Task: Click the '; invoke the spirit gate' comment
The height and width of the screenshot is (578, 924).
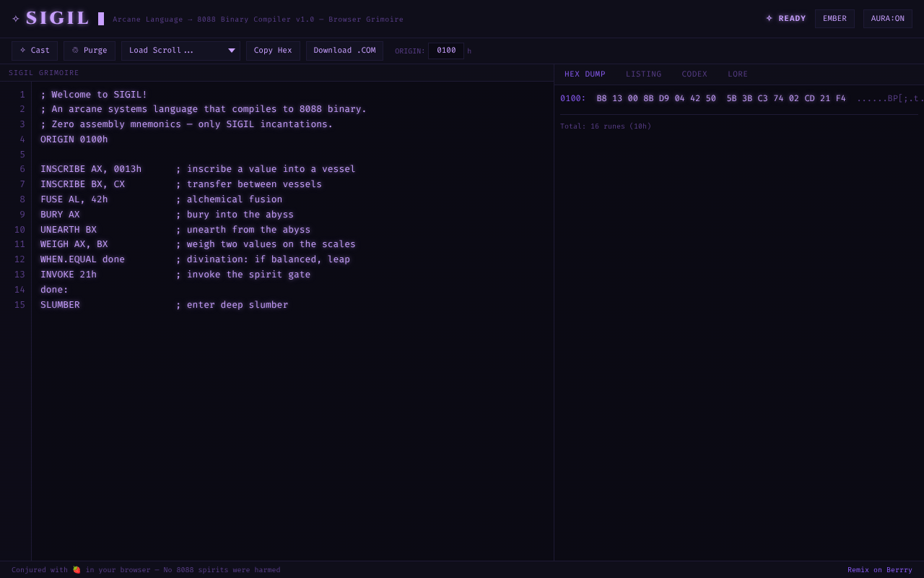Action: point(243,275)
